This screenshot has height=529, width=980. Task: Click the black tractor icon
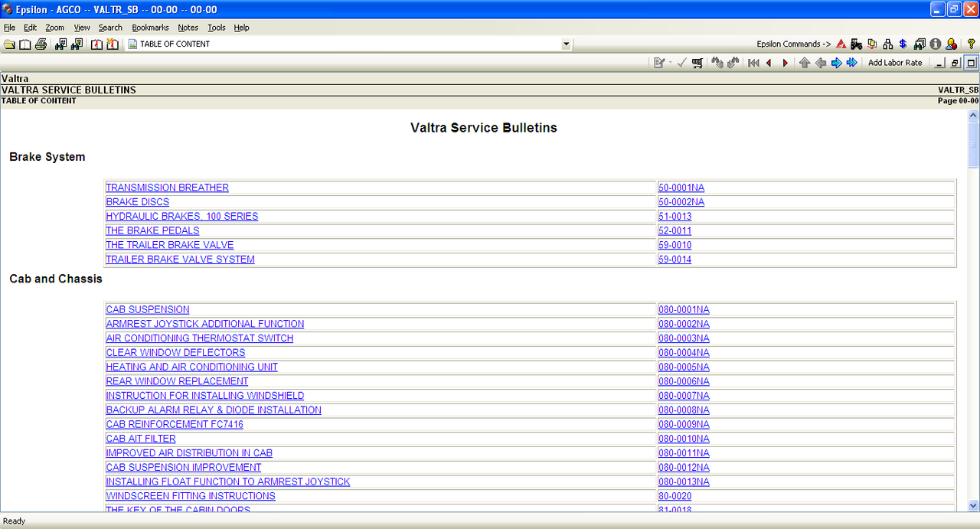tap(856, 44)
